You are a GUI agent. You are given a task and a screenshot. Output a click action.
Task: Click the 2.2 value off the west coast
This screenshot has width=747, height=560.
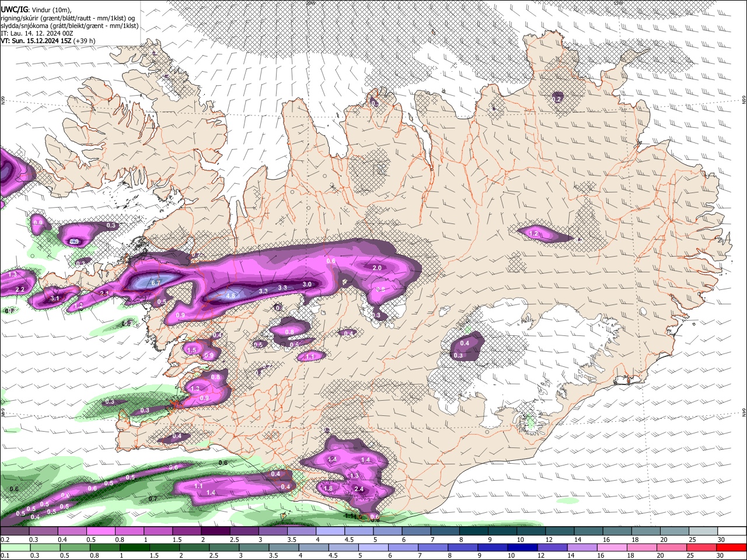pos(20,289)
